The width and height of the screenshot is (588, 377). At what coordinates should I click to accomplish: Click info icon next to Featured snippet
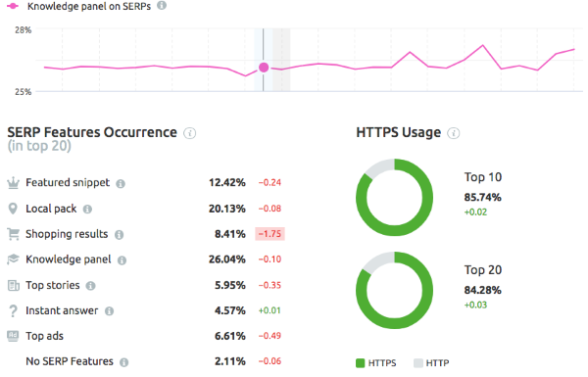pyautogui.click(x=121, y=184)
